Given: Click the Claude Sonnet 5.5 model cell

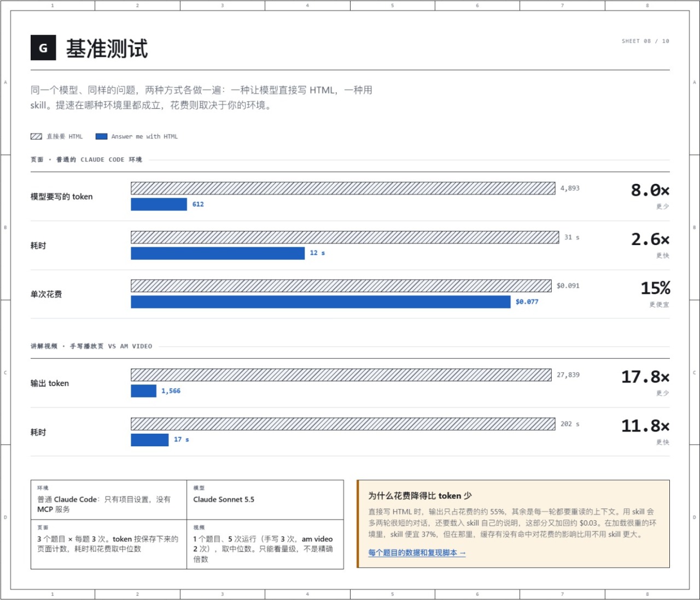Looking at the screenshot, I should pos(265,500).
